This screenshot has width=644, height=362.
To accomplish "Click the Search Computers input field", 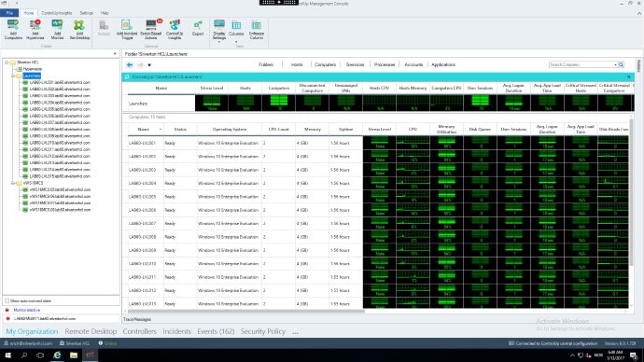I will coord(581,64).
